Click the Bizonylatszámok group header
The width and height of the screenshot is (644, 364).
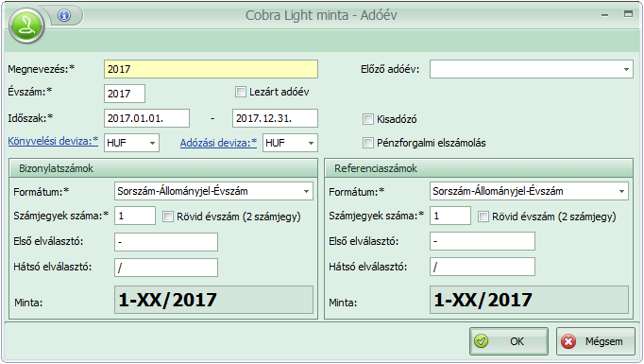pos(163,168)
